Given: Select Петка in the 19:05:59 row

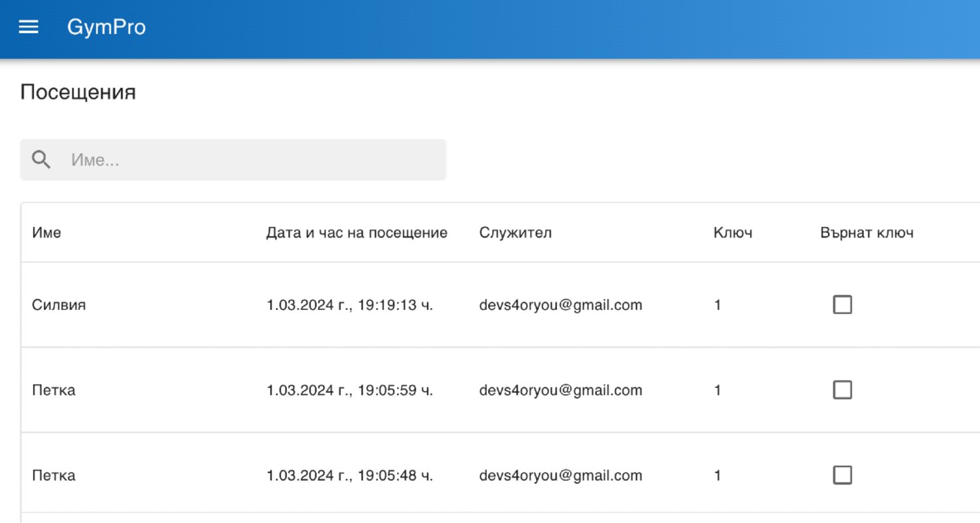Looking at the screenshot, I should (x=53, y=390).
